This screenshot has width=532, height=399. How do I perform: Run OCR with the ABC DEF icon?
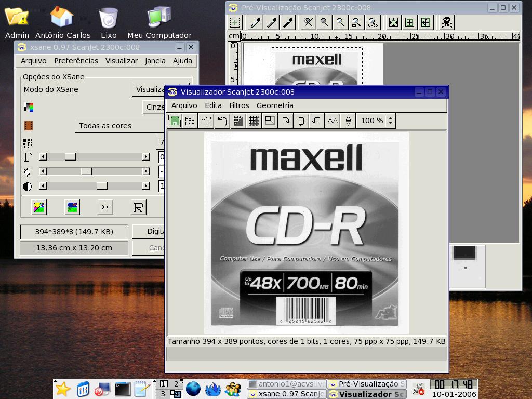pyautogui.click(x=190, y=121)
